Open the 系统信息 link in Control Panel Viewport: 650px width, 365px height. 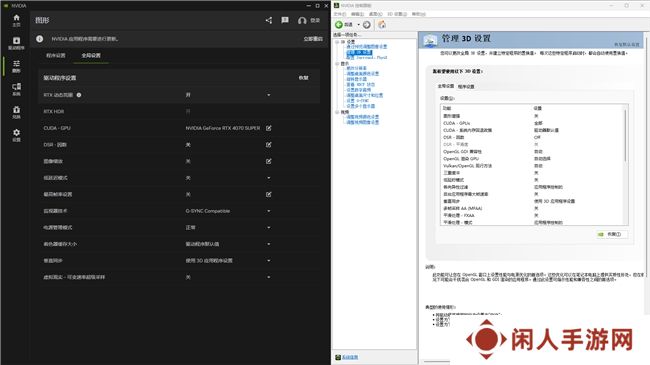tap(350, 357)
